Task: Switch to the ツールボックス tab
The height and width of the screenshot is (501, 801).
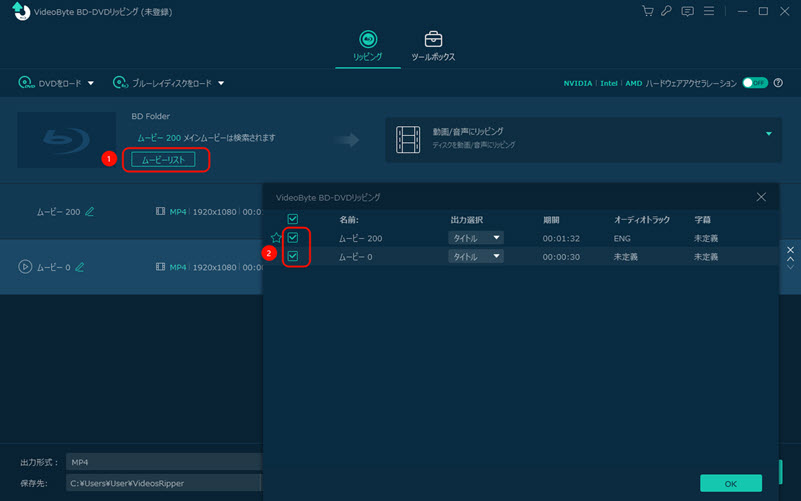Action: click(x=433, y=46)
